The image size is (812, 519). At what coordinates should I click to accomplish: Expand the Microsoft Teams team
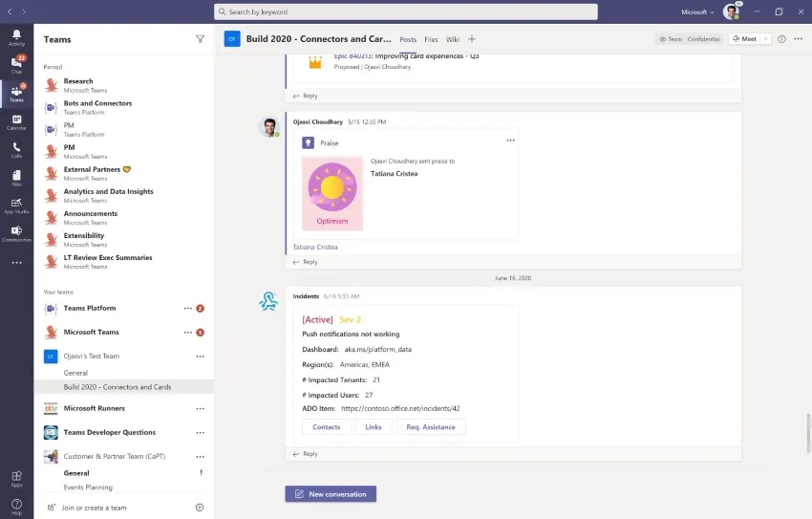[x=91, y=332]
